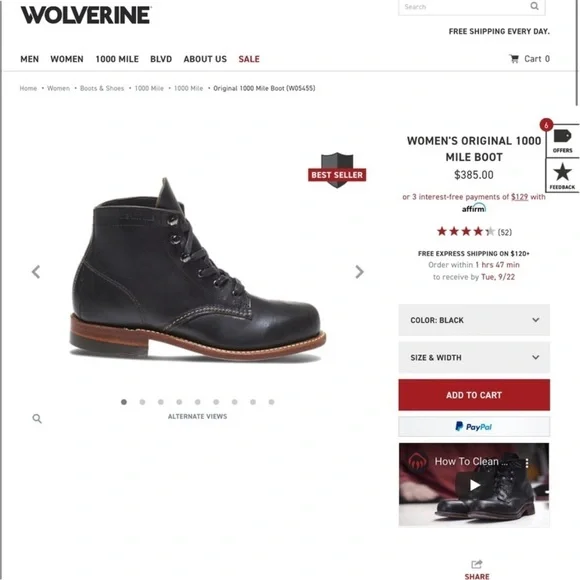The image size is (580, 580).
Task: Click the star rating reviews link
Action: click(474, 232)
